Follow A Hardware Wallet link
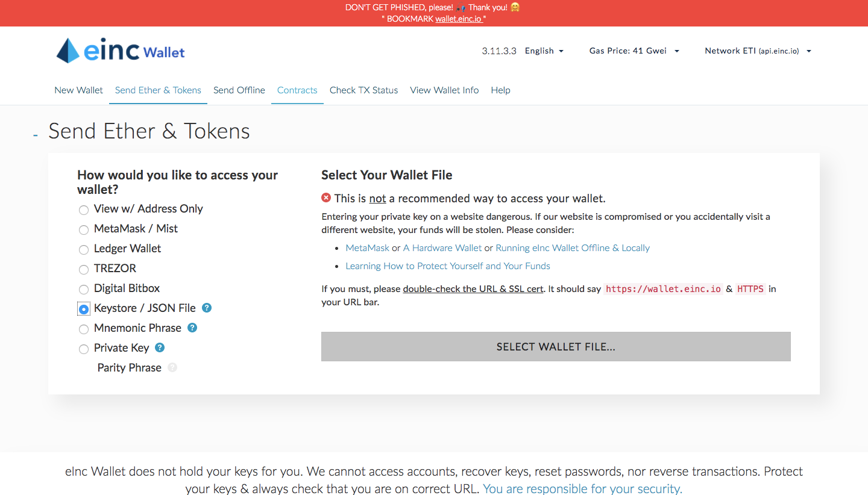 pos(442,247)
